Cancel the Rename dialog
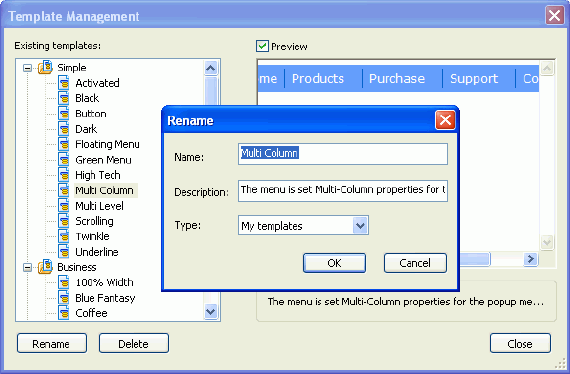Image resolution: width=570 pixels, height=374 pixels. click(x=415, y=263)
